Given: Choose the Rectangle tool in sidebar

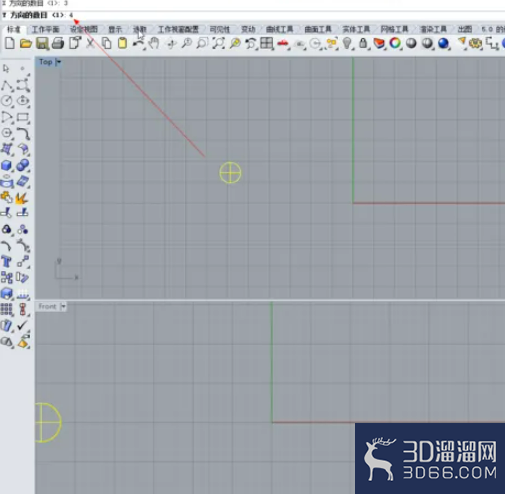Looking at the screenshot, I should pos(23,117).
